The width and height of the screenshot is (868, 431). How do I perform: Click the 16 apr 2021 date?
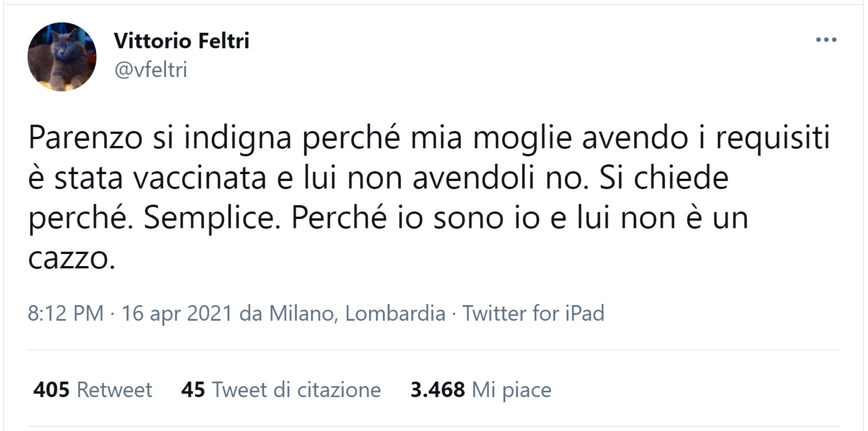click(177, 314)
